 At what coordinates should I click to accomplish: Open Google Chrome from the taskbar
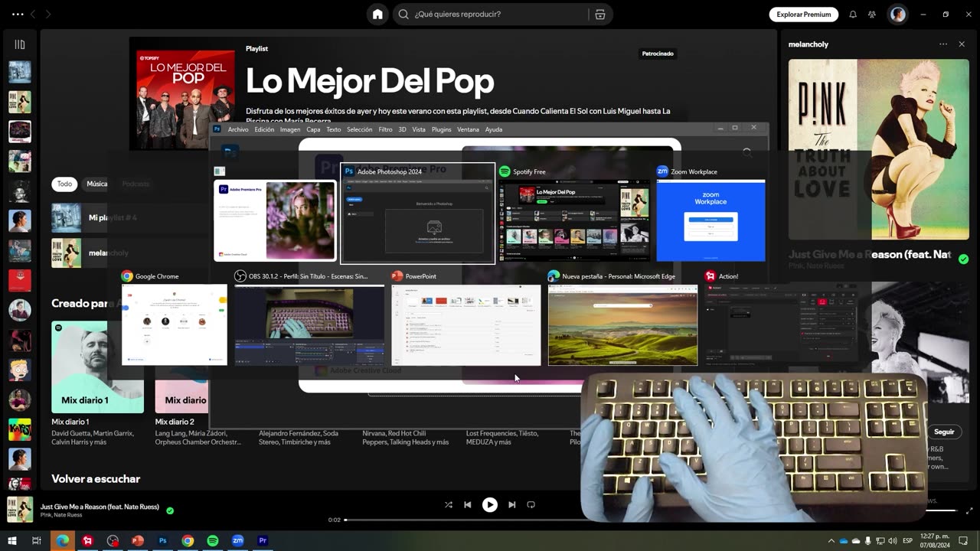[188, 540]
